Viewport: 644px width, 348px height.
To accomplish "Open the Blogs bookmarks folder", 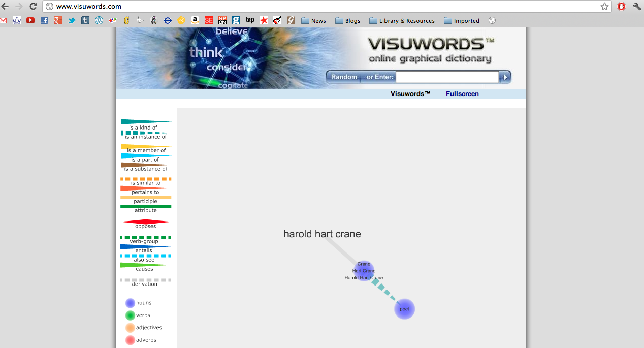I will click(x=347, y=21).
